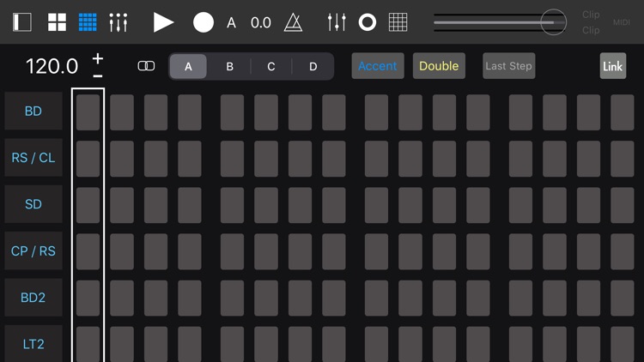The height and width of the screenshot is (362, 644).
Task: Decrease tempo with the minus button
Action: pos(97,76)
